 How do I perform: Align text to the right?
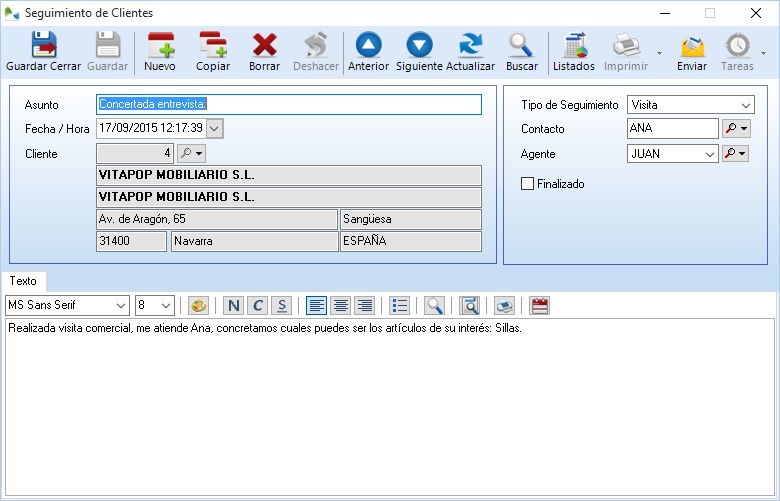coord(365,305)
